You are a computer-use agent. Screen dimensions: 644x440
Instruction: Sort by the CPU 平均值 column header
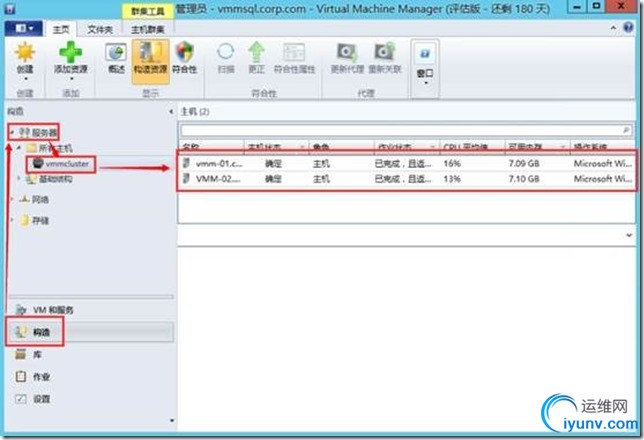coord(466,147)
